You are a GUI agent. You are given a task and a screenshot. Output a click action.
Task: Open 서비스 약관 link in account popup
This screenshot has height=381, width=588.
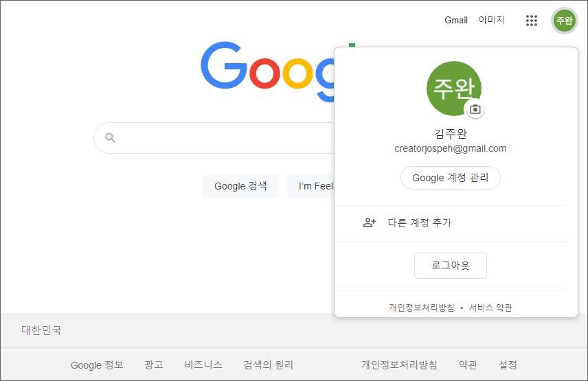pos(490,308)
